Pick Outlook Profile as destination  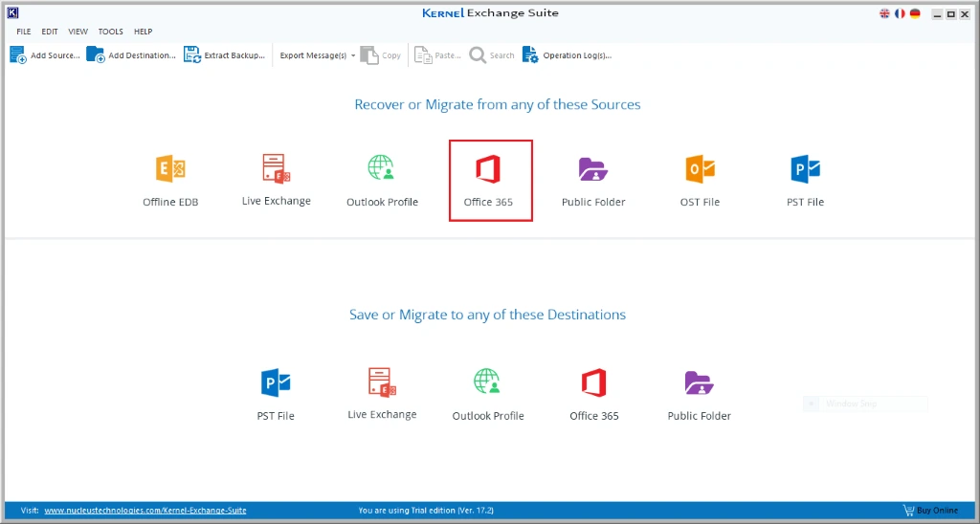(488, 395)
